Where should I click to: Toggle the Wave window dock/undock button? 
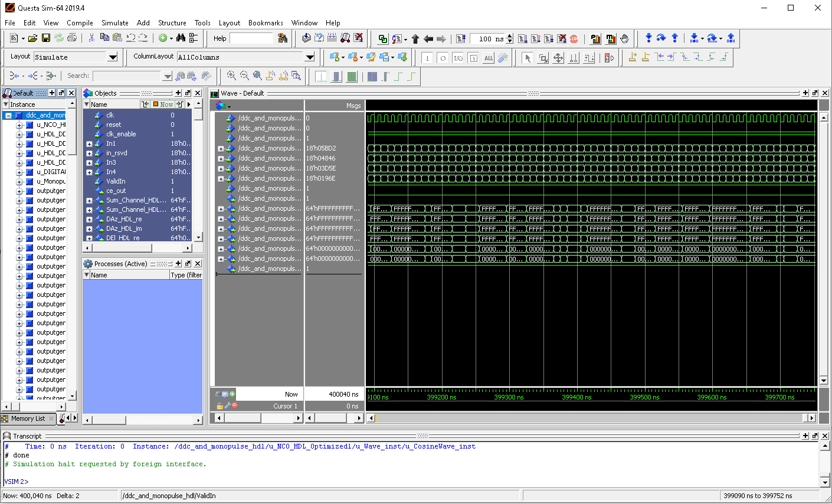pos(815,93)
